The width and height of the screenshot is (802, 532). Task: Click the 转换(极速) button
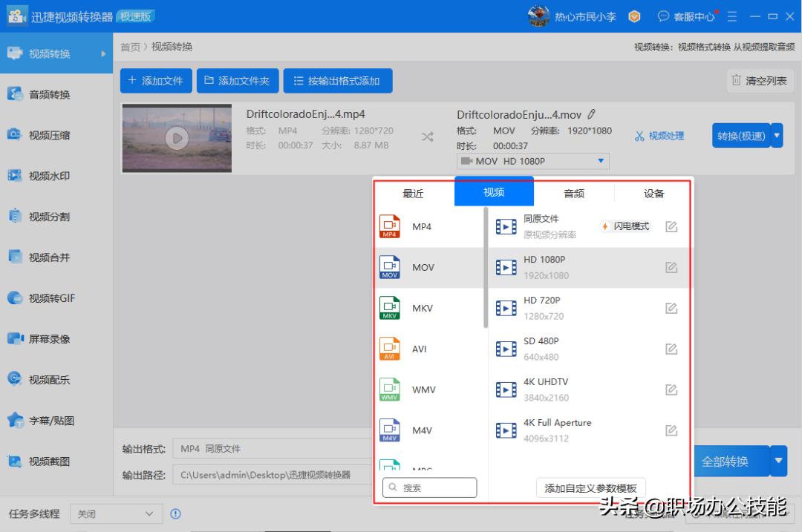[x=740, y=135]
